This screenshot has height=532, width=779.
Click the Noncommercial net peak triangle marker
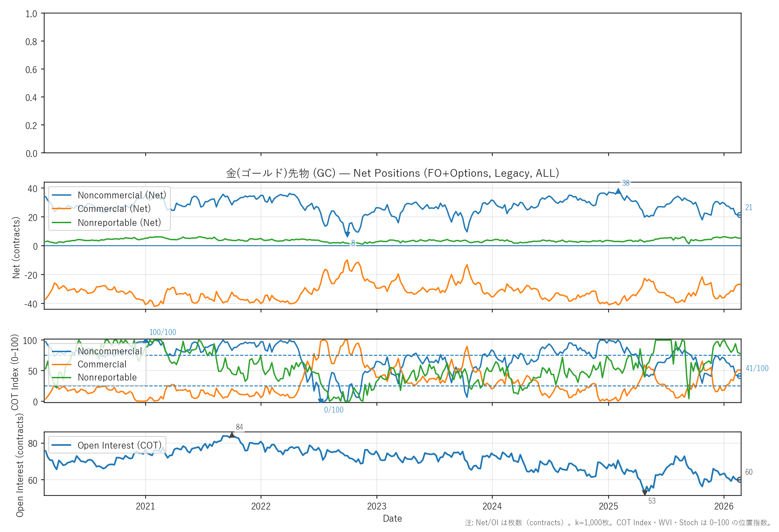tap(618, 191)
